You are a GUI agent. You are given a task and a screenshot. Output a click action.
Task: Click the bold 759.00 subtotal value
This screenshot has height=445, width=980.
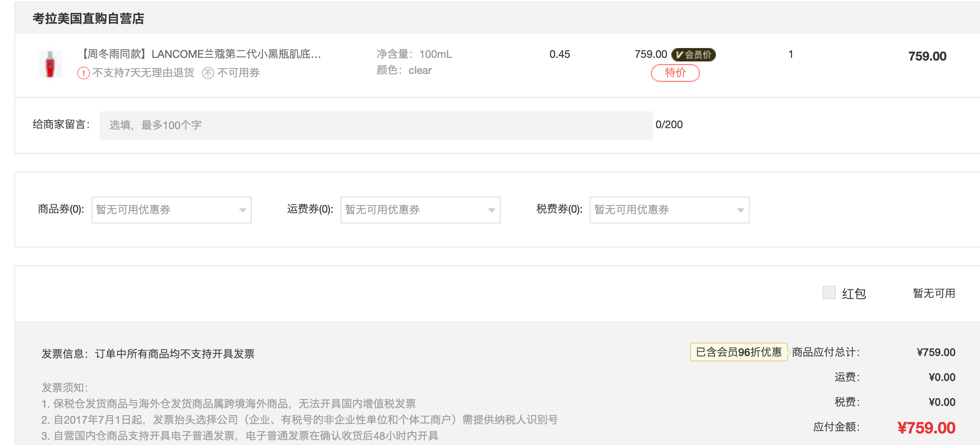coord(928,56)
